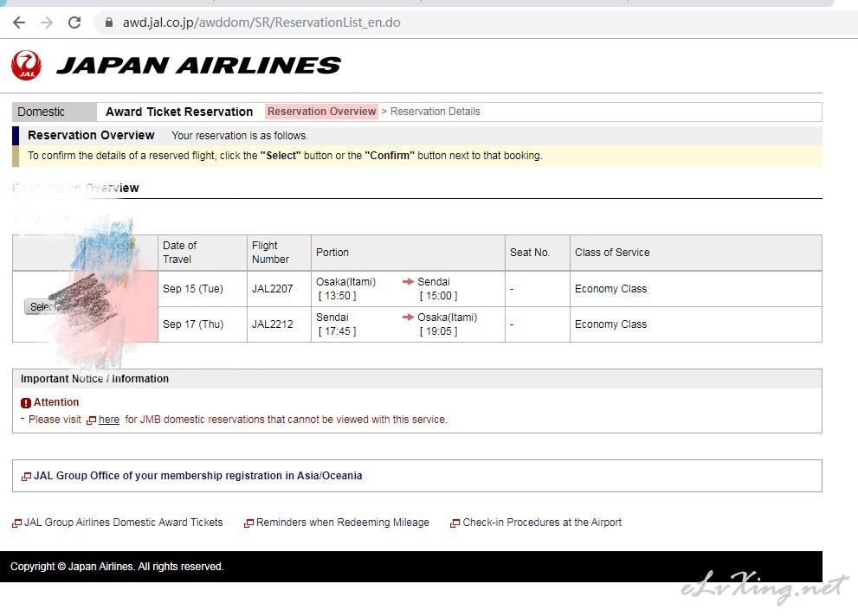Click the browser back arrow
858x616 pixels.
(x=19, y=22)
